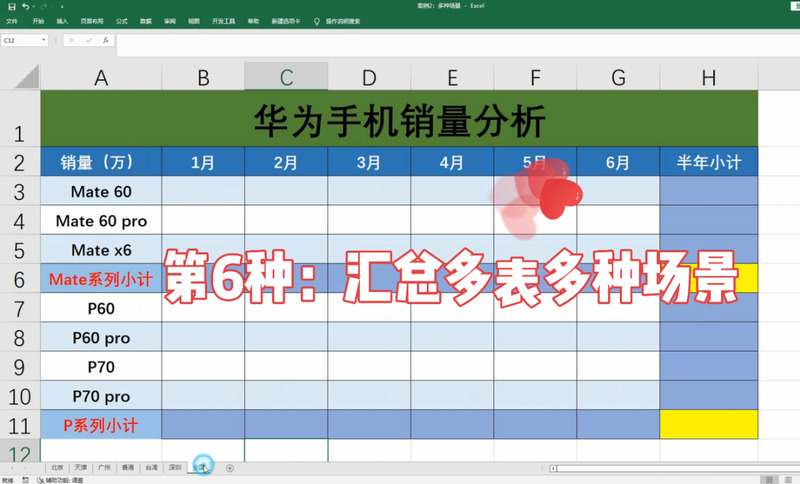
Task: Click the Mate系列小计 label cell
Action: click(101, 279)
